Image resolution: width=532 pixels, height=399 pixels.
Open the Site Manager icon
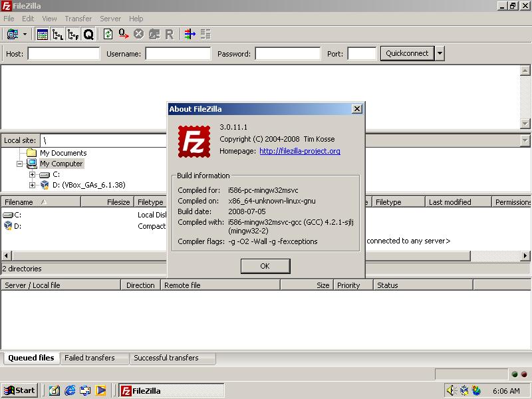pos(13,35)
